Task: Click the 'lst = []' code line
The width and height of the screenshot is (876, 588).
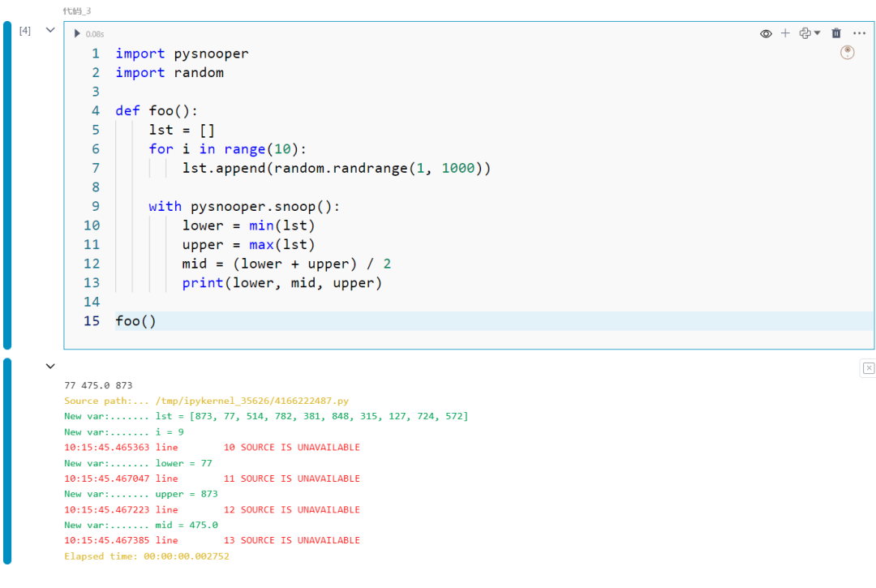Action: (182, 130)
